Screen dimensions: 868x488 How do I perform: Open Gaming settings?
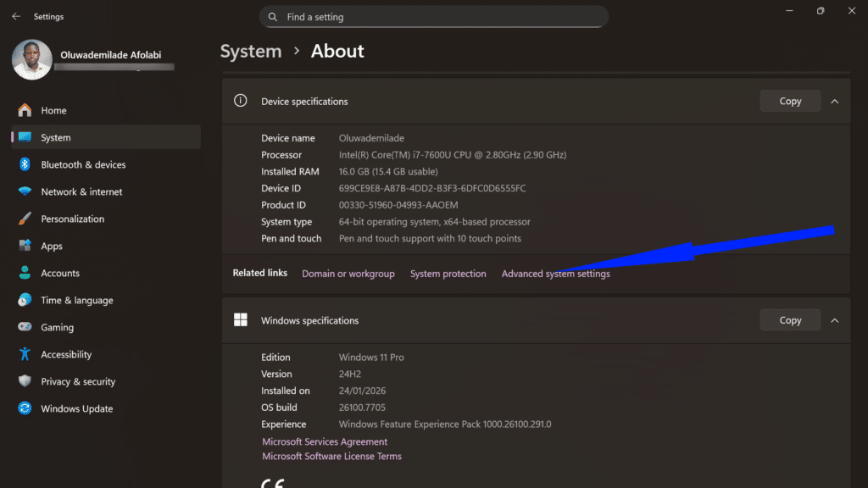59,327
